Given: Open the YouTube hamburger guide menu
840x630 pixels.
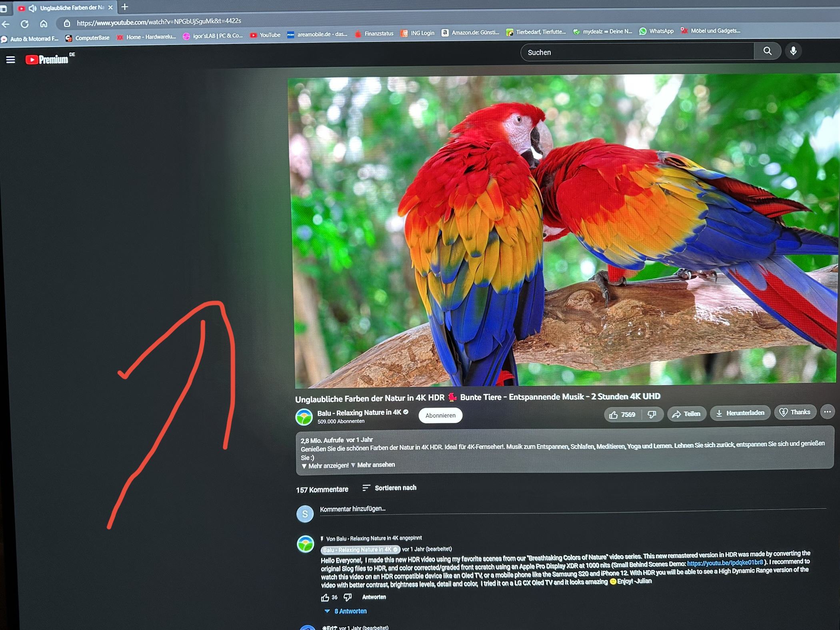Looking at the screenshot, I should tap(10, 60).
